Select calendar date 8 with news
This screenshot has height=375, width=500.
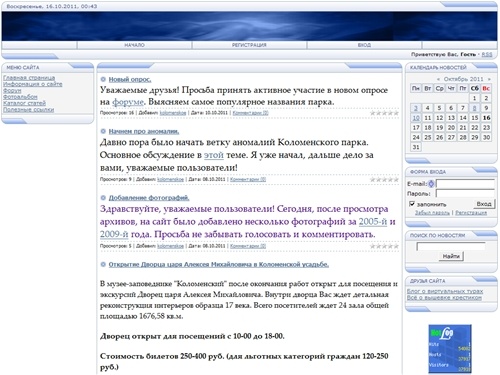(474, 108)
